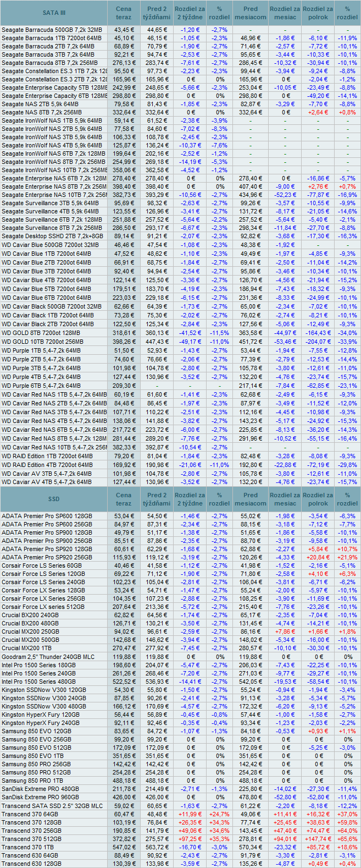Select Intel Pro 1500 Series 480GB name
The width and height of the screenshot is (361, 868).
[38, 682]
